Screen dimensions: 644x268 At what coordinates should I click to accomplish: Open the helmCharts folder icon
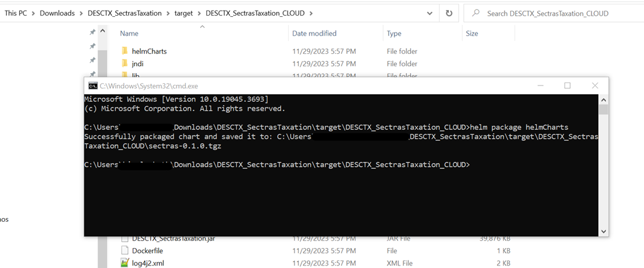point(124,51)
